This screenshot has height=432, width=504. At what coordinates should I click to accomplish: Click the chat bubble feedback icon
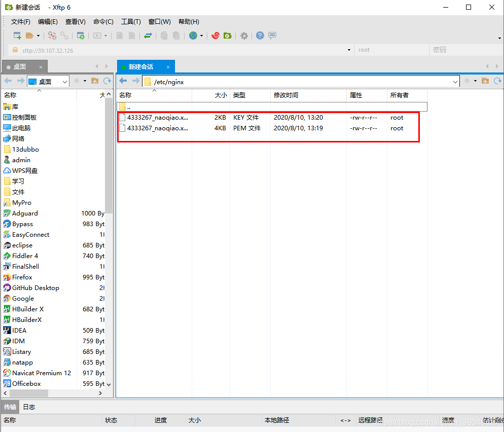(272, 35)
